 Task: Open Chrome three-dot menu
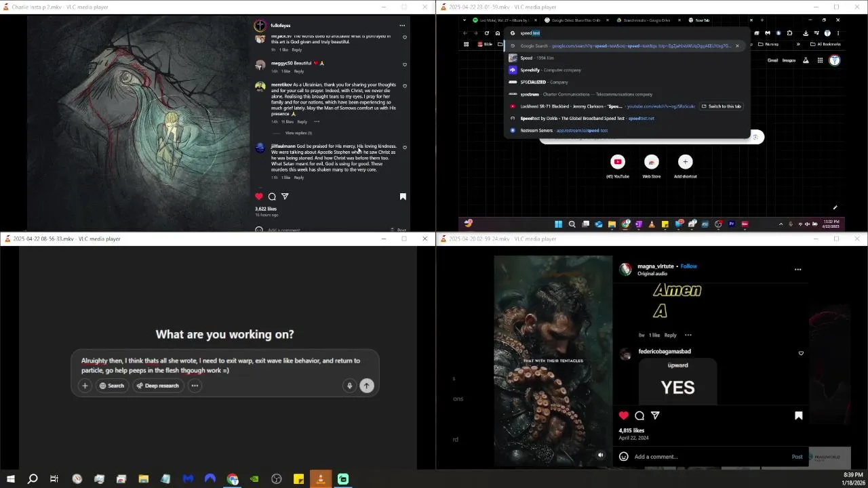838,33
